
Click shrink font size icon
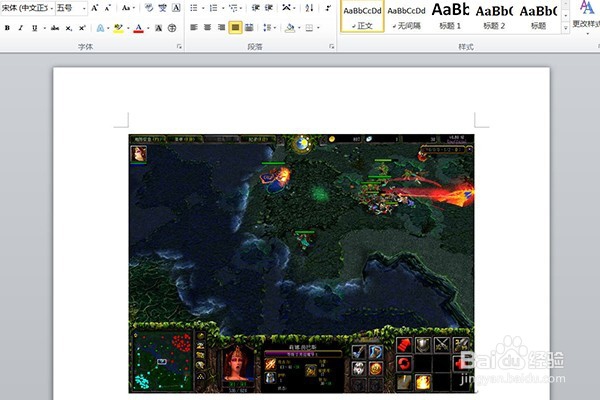[x=108, y=8]
